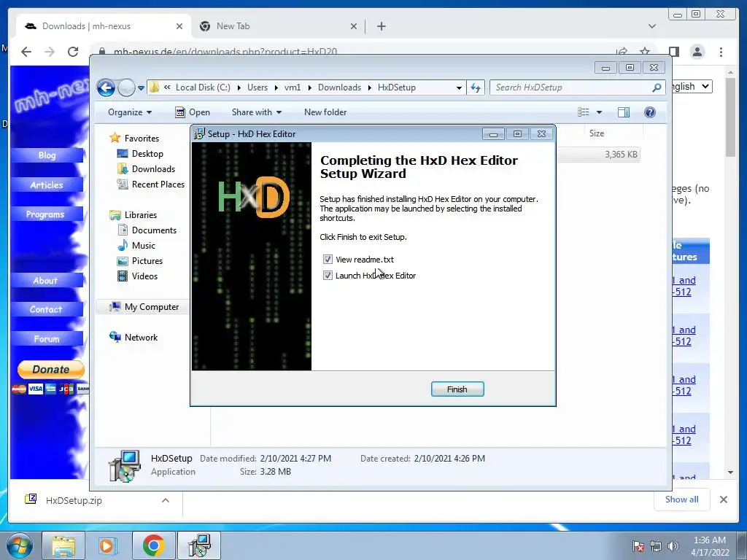Image resolution: width=747 pixels, height=560 pixels.
Task: Click the change view icon
Action: (x=584, y=112)
